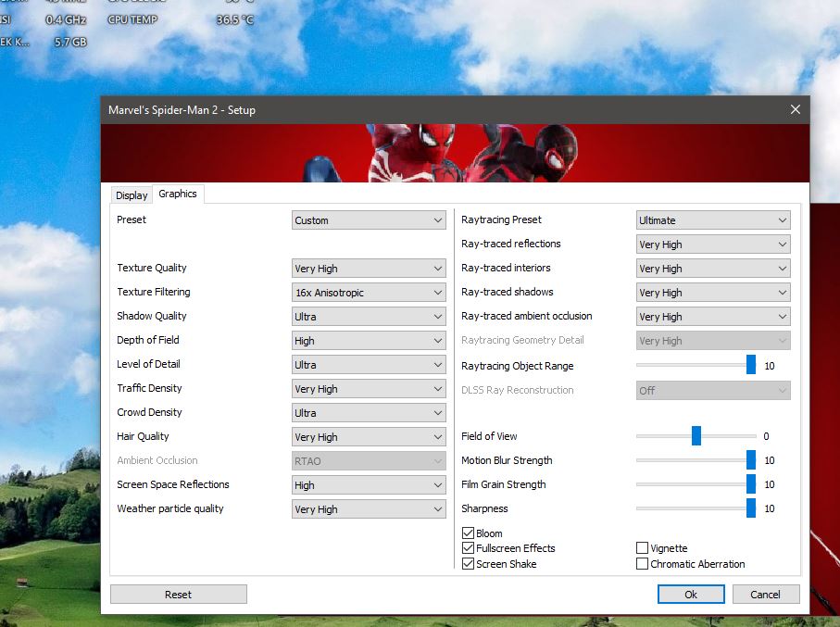Open the Hair Quality dropdown
840x627 pixels.
[x=369, y=437]
